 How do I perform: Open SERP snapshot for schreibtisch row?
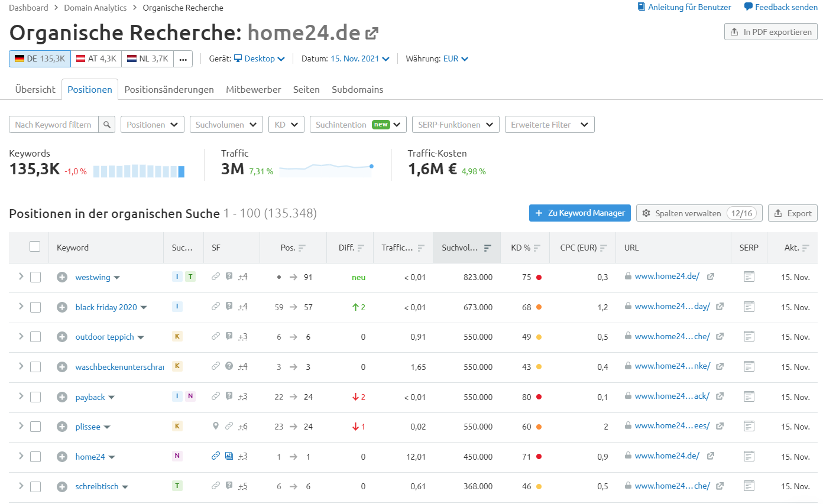click(x=749, y=486)
